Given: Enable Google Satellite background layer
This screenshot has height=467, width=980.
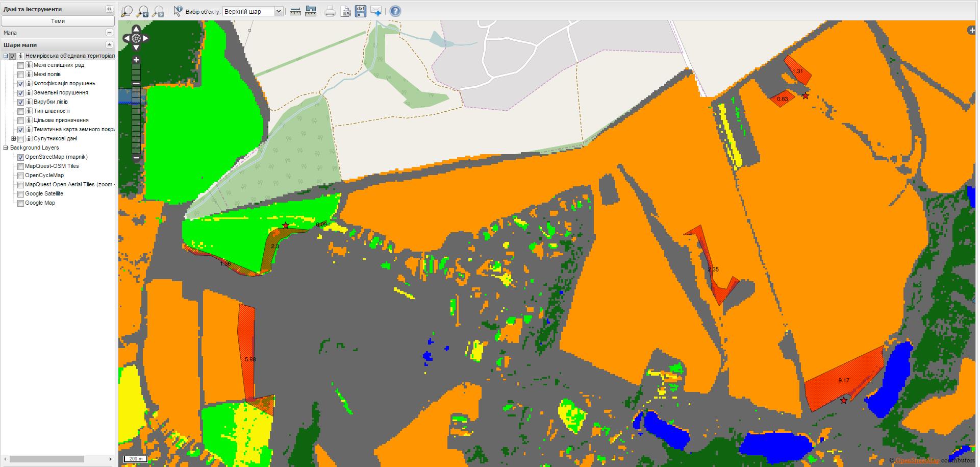Looking at the screenshot, I should (21, 194).
